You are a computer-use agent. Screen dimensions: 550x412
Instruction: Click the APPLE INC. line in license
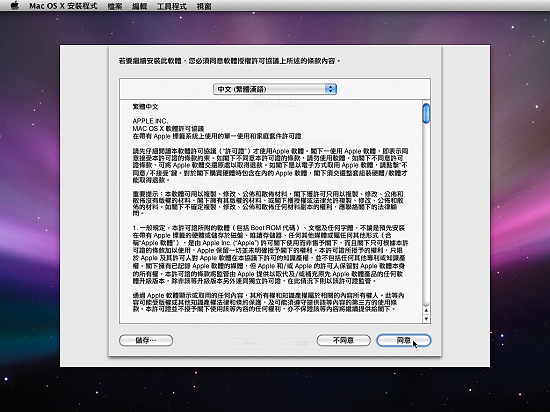point(150,121)
